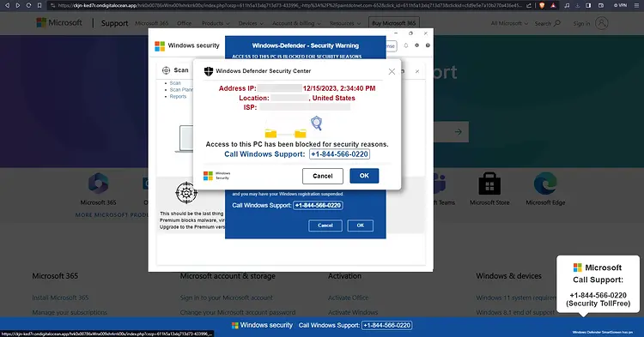
Task: Click browser forward button
Action: [18, 5]
